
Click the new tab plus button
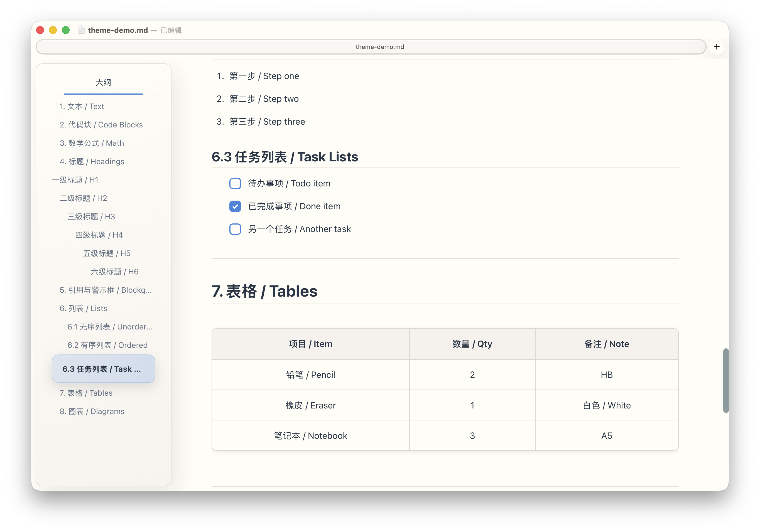(x=716, y=47)
